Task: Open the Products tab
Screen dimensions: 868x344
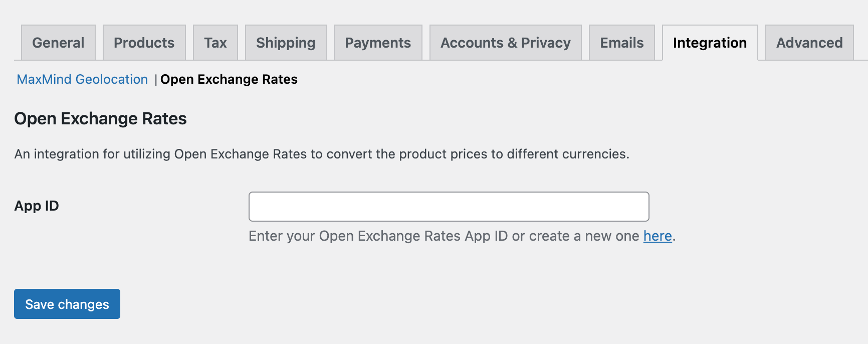Action: click(144, 43)
